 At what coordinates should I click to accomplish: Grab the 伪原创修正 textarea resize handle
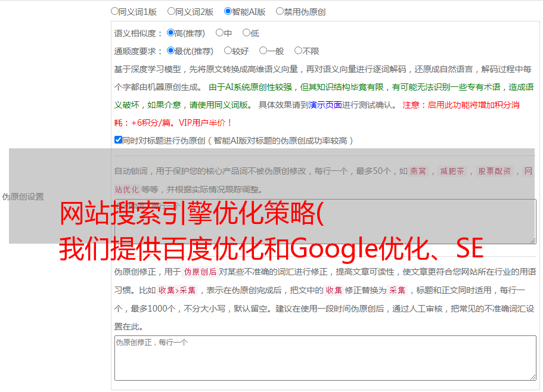click(533, 378)
